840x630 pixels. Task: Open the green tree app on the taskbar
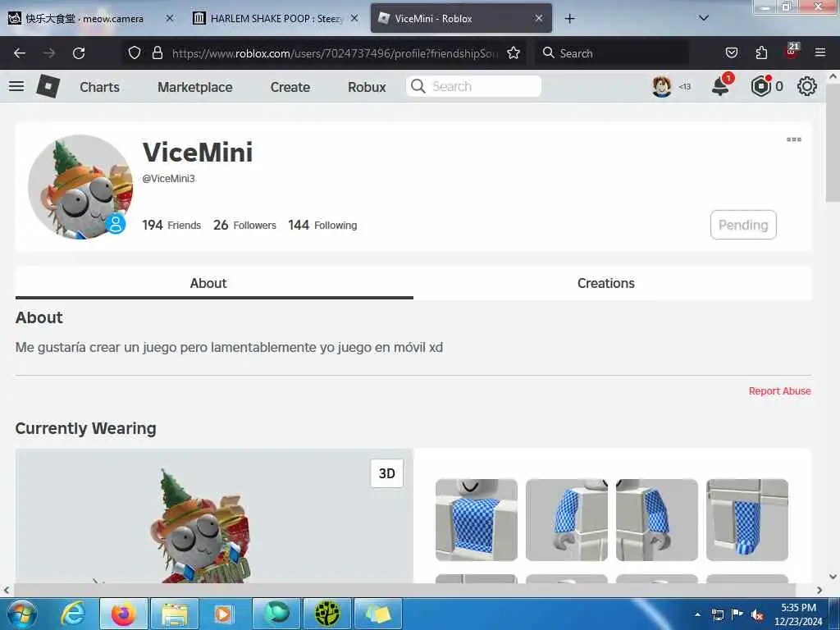[x=327, y=614]
